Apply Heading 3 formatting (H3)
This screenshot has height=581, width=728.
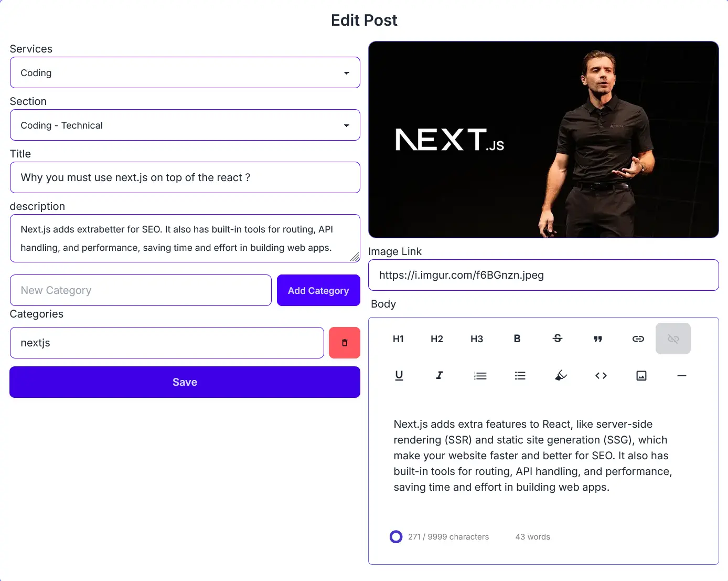click(477, 339)
